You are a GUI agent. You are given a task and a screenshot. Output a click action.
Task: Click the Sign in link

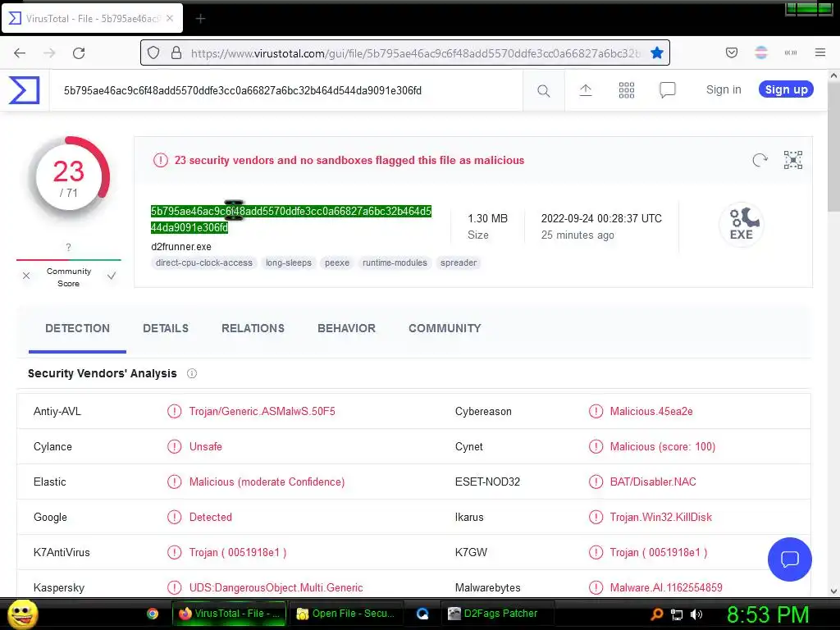(724, 90)
